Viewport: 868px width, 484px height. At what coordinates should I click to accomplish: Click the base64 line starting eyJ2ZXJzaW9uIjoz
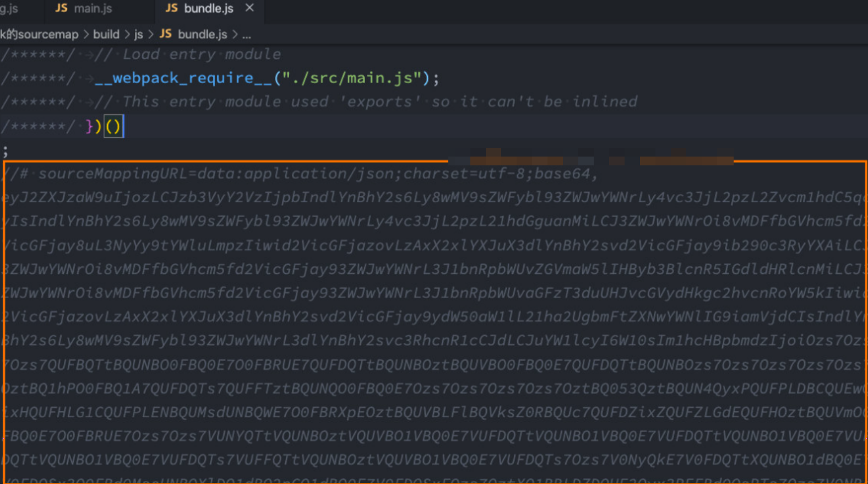click(434, 198)
